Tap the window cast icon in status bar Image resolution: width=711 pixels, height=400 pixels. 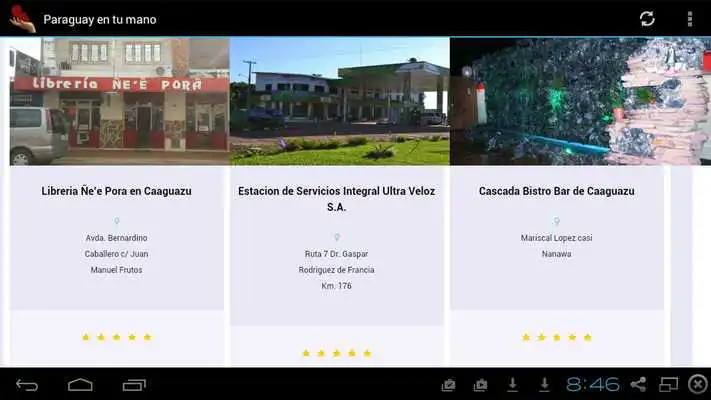(x=669, y=385)
